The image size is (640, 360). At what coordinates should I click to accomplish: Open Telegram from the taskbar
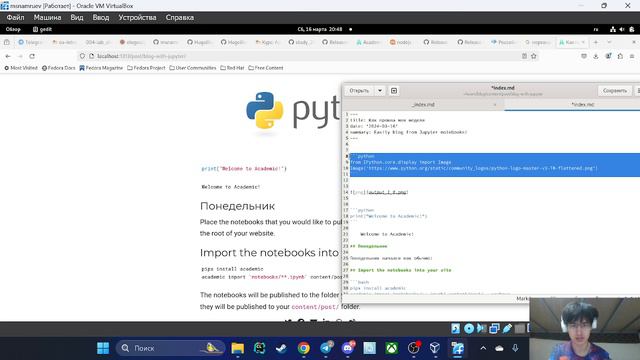(x=326, y=348)
